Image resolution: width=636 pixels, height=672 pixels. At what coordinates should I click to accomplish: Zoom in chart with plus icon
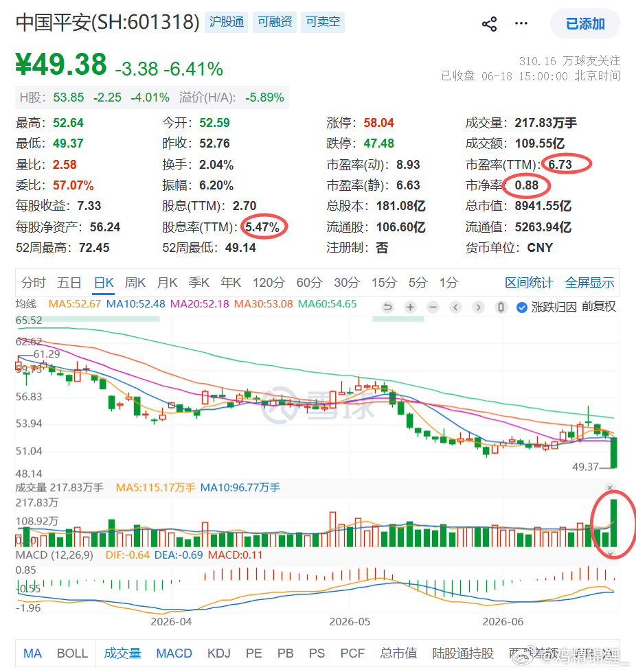411,307
